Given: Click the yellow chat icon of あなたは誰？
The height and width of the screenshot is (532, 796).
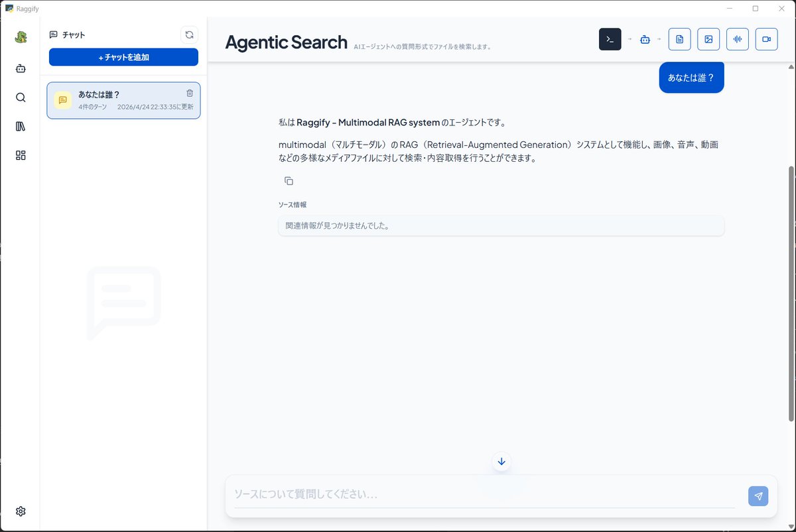Looking at the screenshot, I should 63,100.
